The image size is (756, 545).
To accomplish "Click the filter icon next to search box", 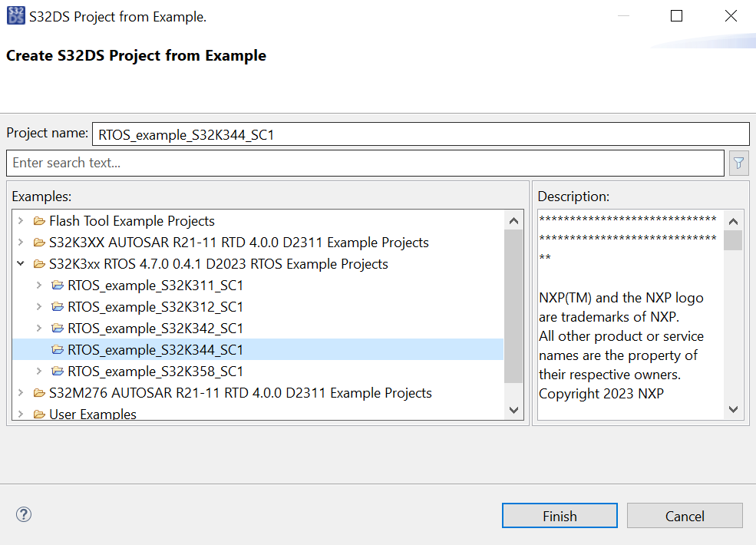I will 738,163.
